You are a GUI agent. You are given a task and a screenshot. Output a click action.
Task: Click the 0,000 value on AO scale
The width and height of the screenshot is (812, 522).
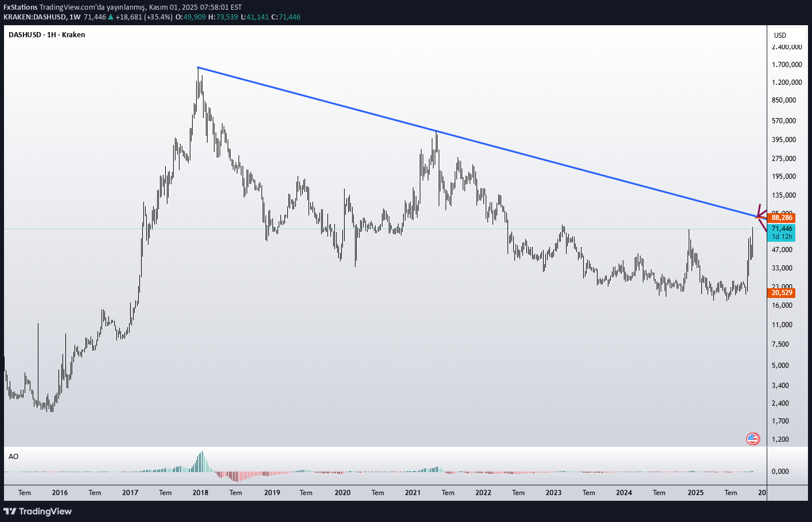coord(780,472)
